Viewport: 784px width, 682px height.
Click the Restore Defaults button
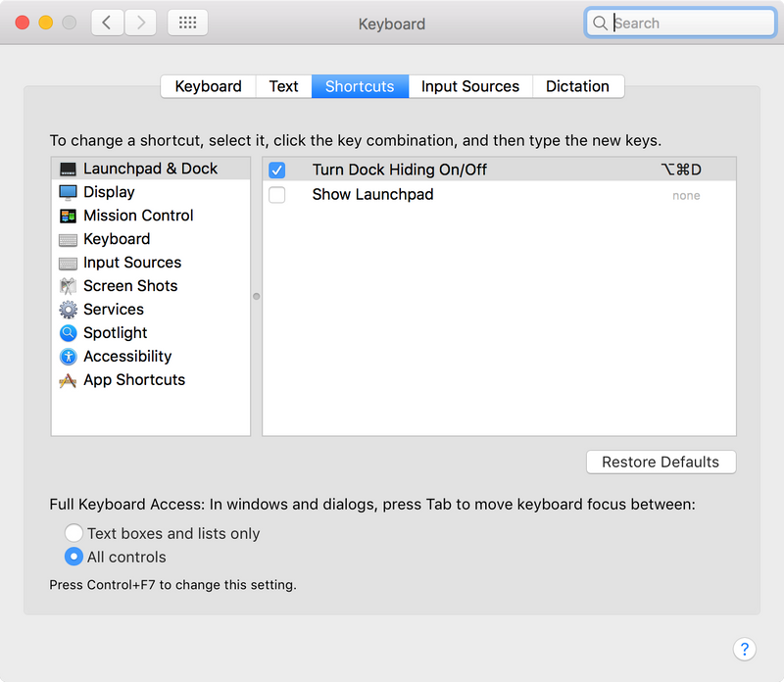click(x=661, y=462)
